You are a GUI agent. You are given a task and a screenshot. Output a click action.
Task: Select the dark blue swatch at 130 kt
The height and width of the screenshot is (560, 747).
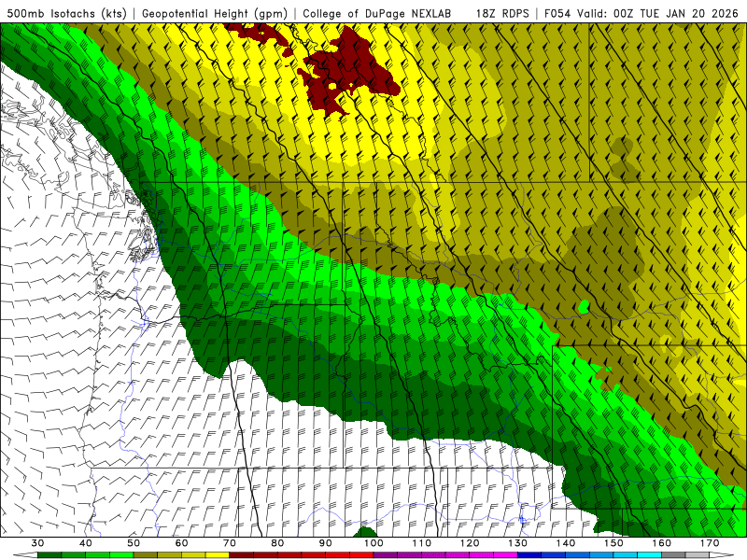(x=529, y=555)
